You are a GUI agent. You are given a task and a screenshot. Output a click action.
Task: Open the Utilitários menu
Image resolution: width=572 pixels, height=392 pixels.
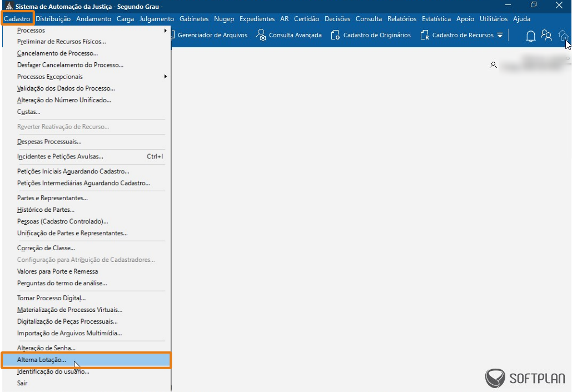coord(494,18)
